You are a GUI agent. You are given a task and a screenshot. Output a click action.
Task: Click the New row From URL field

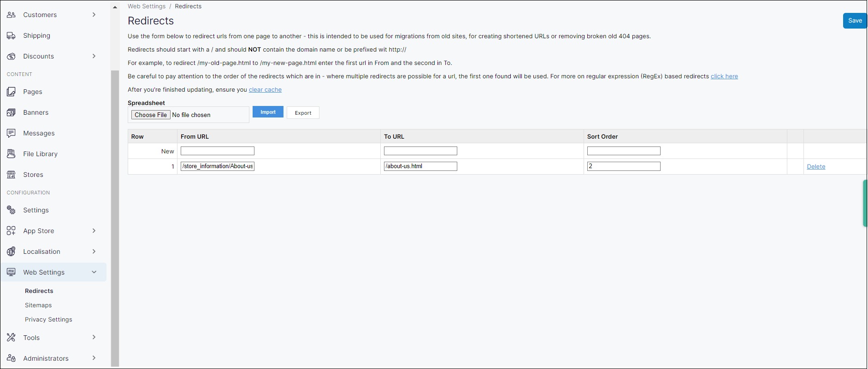point(218,151)
